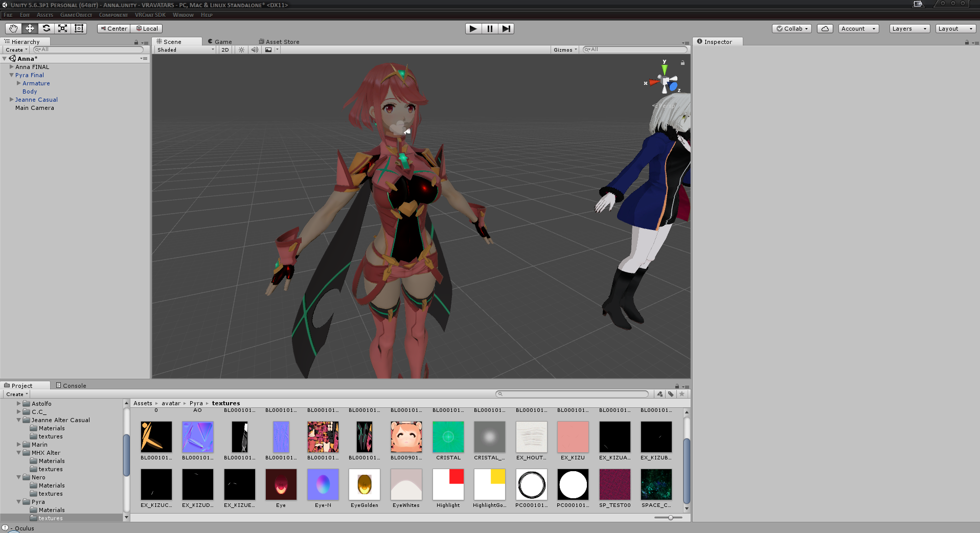Select the CRISTAL green texture thumbnail
The height and width of the screenshot is (533, 980).
click(x=448, y=437)
